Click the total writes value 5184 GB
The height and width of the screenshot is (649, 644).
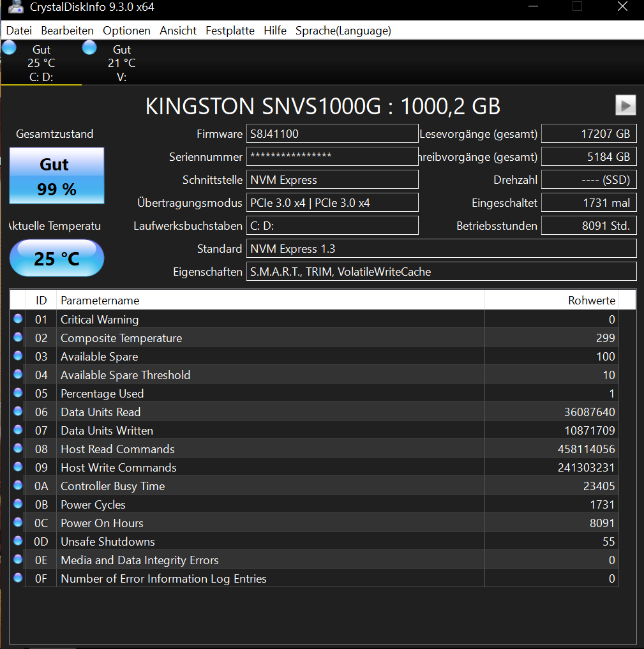pos(588,157)
